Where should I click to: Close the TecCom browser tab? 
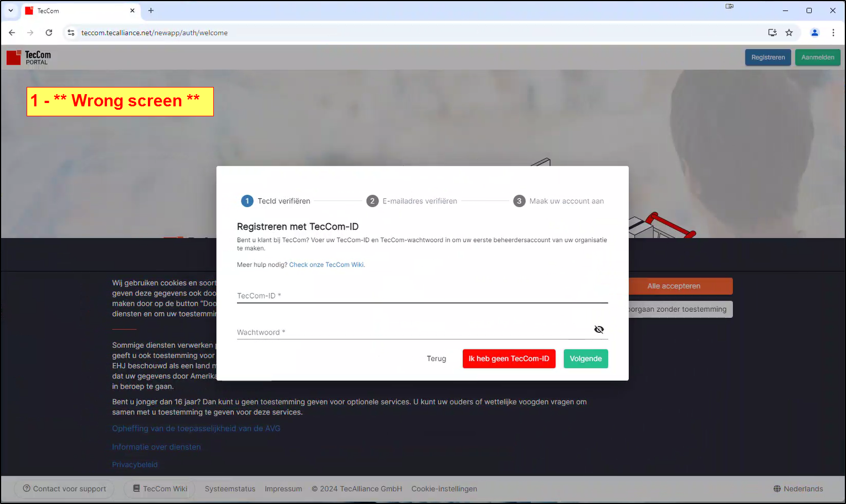132,11
